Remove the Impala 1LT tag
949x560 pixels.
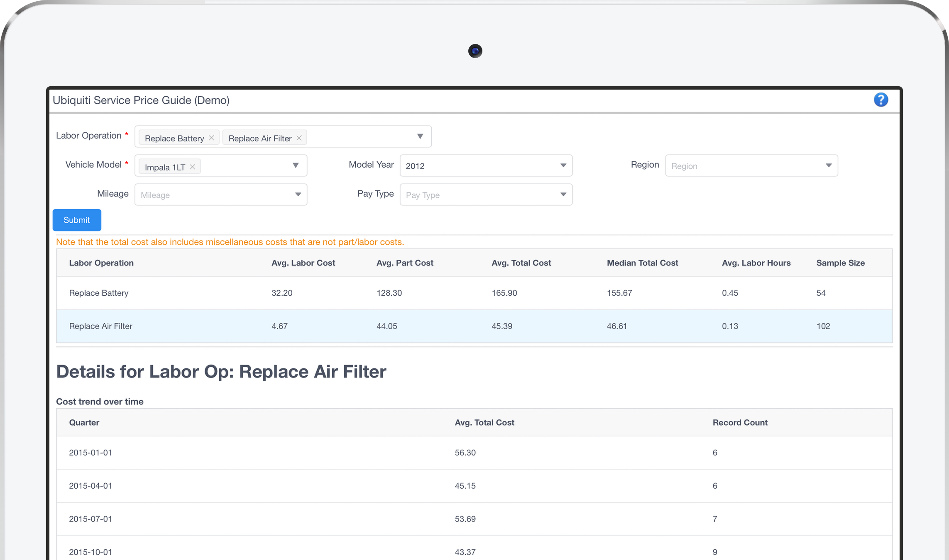coord(193,167)
